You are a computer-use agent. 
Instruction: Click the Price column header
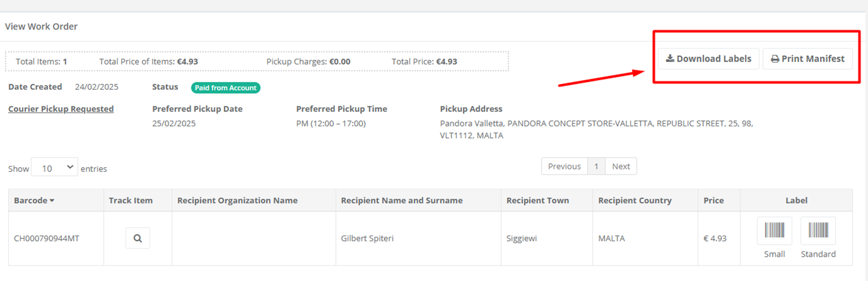(x=713, y=200)
